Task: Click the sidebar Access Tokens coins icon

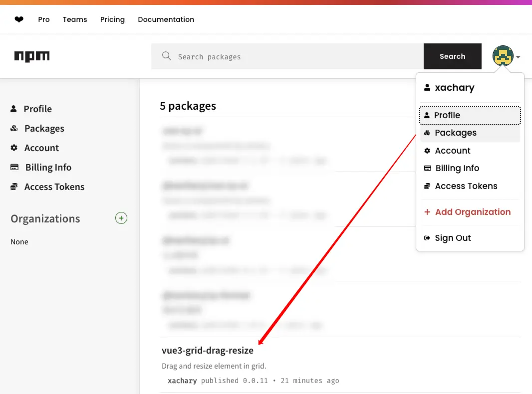Action: click(14, 187)
